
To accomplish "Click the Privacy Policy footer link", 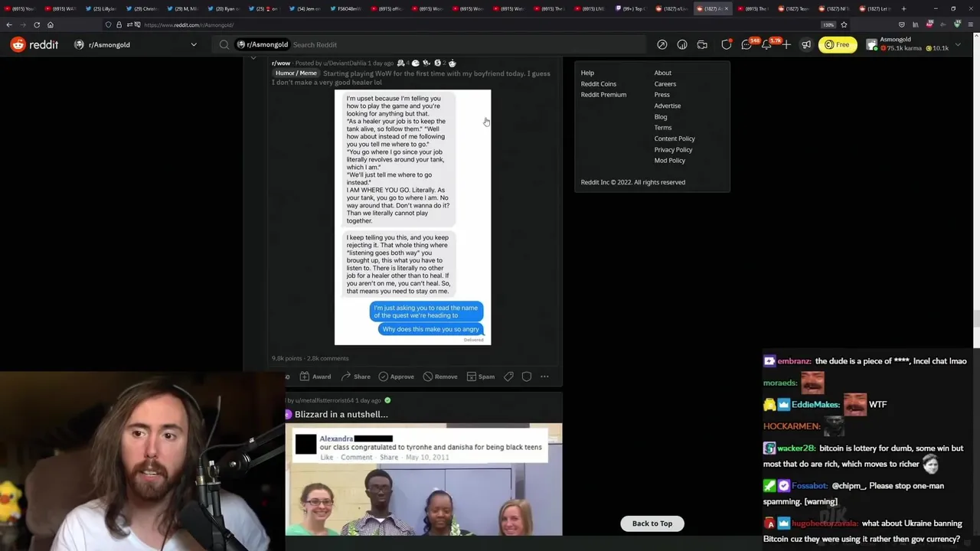I will tap(673, 149).
